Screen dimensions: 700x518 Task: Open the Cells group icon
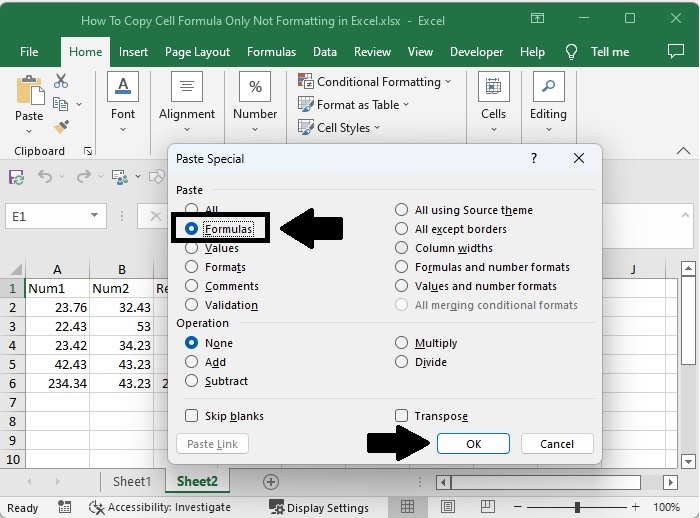click(493, 86)
